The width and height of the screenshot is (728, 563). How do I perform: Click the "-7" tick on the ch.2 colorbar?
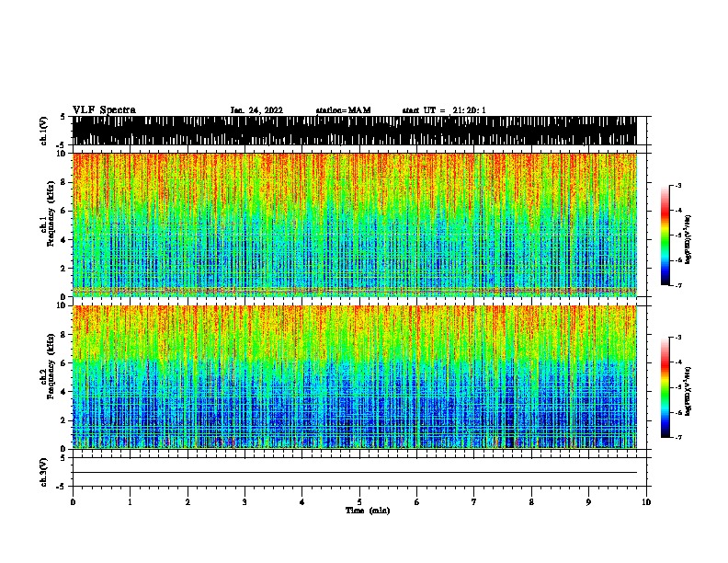(x=678, y=437)
